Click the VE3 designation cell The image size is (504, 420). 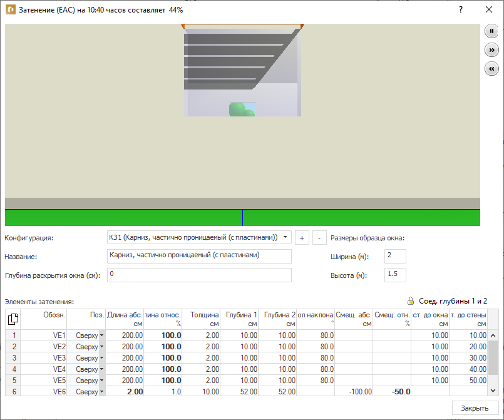44,357
